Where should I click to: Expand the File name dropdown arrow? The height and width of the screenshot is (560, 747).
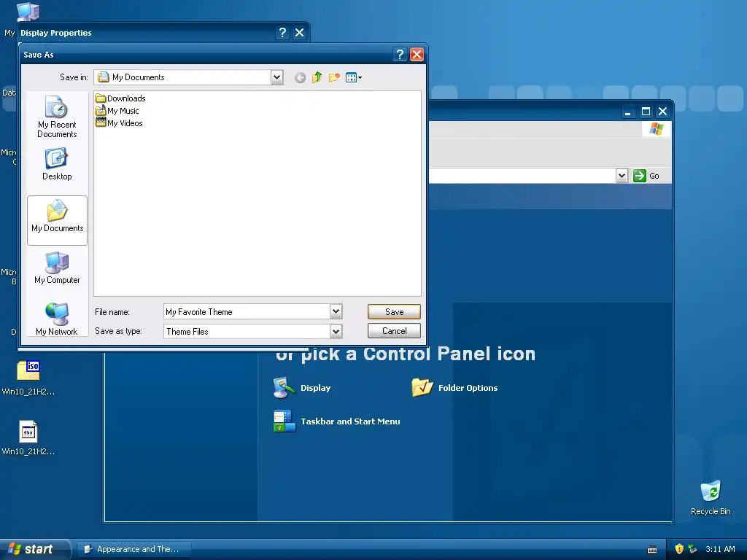[x=336, y=312]
